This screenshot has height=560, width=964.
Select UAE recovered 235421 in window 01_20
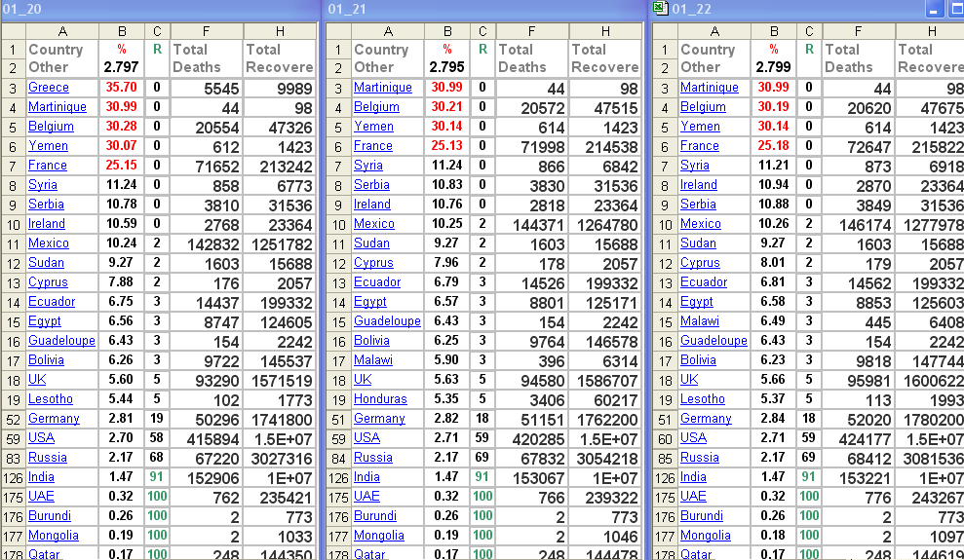click(281, 498)
